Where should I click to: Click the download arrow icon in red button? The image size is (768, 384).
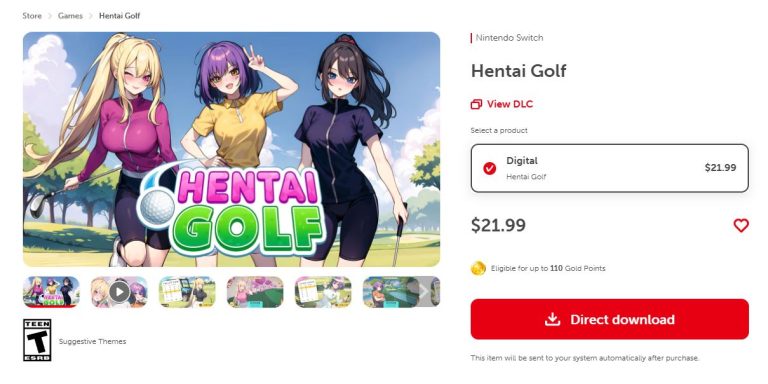coord(552,319)
